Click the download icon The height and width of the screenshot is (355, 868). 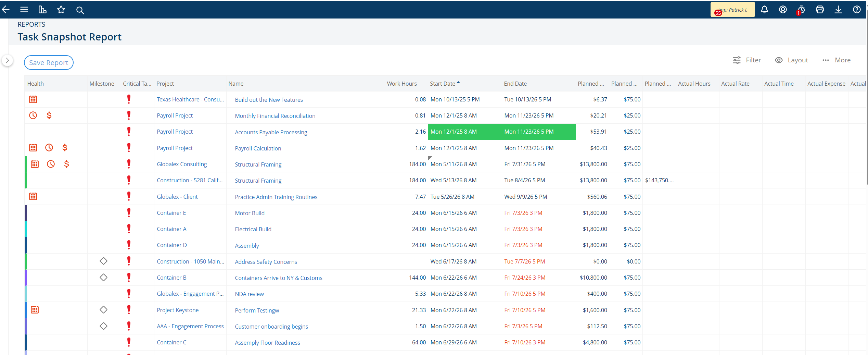coord(838,10)
